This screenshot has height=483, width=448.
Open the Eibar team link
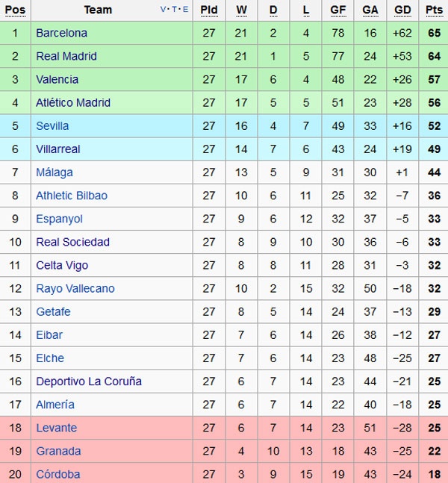(x=49, y=334)
